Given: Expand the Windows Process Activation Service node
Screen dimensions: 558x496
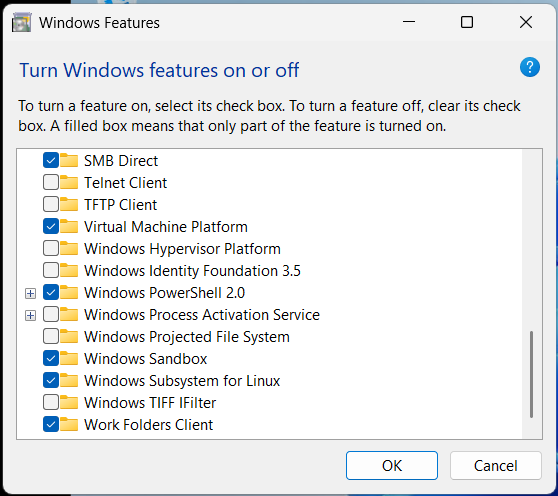Looking at the screenshot, I should [x=31, y=316].
